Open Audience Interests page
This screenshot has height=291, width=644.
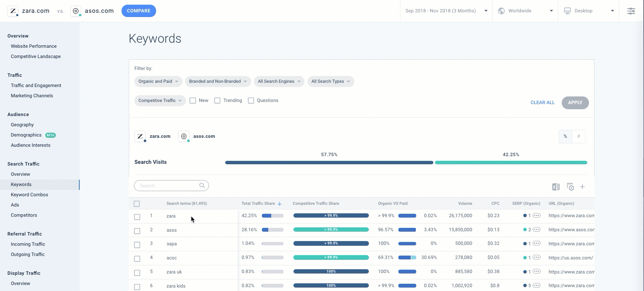tap(31, 145)
